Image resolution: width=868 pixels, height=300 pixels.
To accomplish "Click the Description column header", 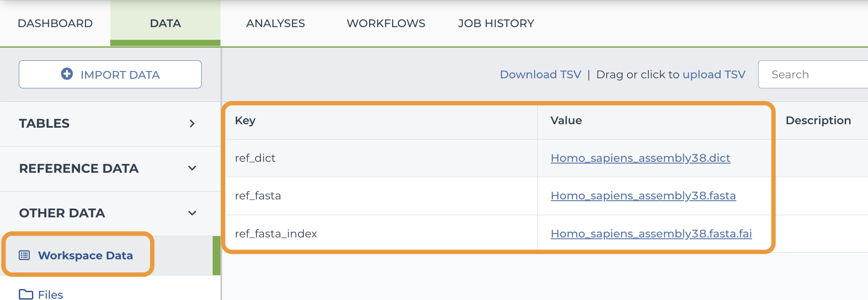I will [818, 121].
